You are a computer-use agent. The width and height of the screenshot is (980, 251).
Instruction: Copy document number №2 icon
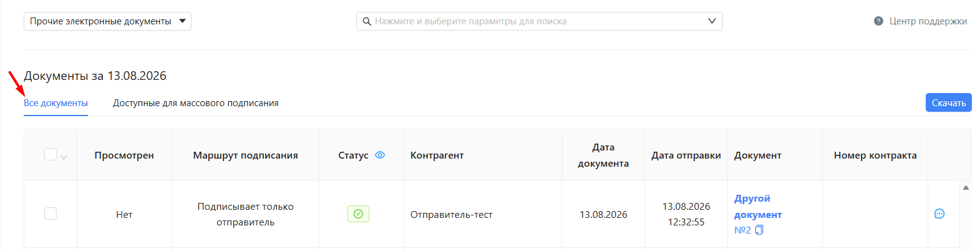point(759,230)
